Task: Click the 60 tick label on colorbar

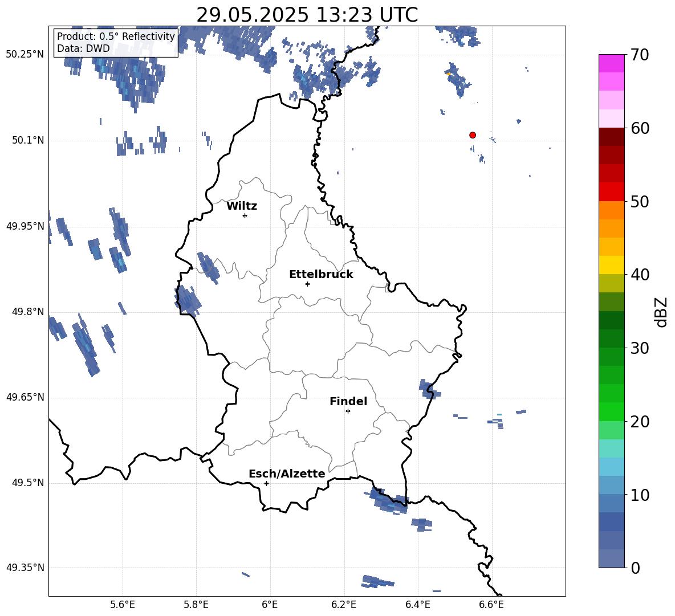Action: pos(640,128)
